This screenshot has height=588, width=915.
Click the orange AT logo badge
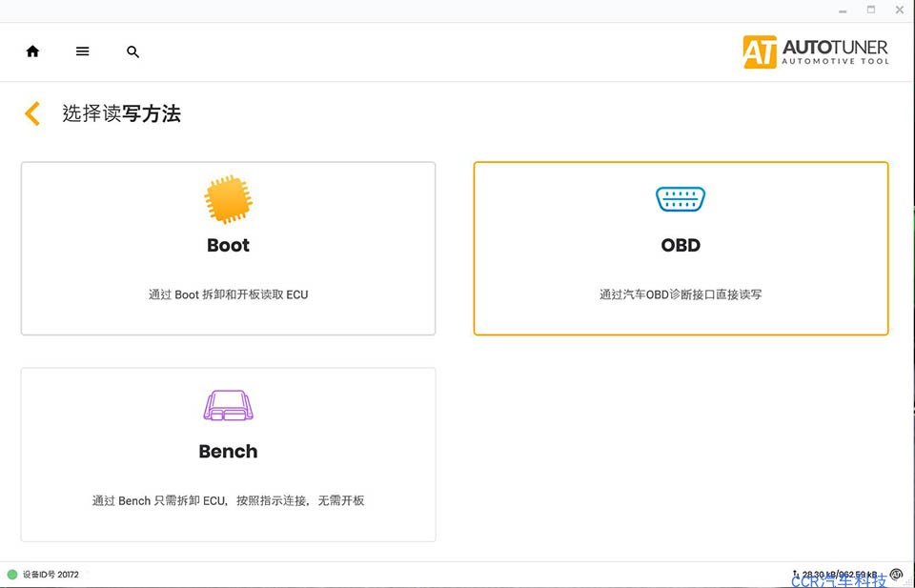tap(760, 51)
